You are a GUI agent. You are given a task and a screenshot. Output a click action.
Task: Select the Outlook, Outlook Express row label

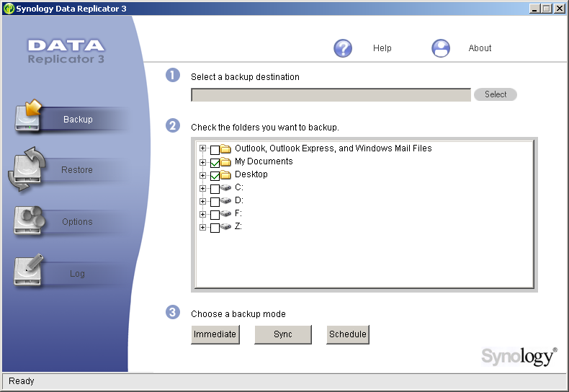pos(333,148)
